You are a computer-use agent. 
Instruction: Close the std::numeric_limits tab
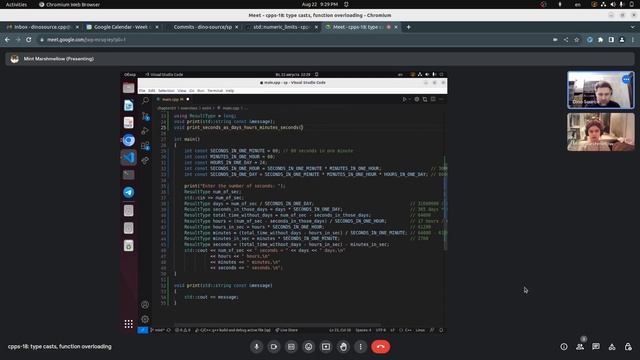click(316, 27)
